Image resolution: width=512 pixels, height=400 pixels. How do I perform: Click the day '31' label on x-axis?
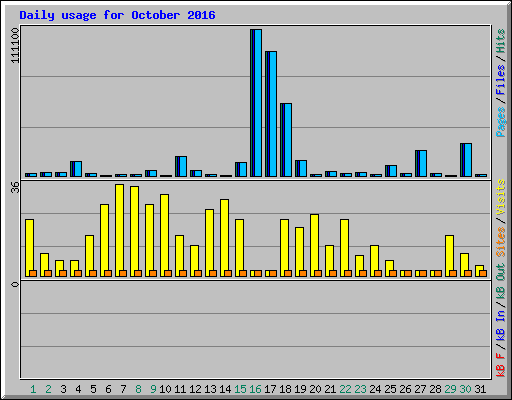coord(480,389)
